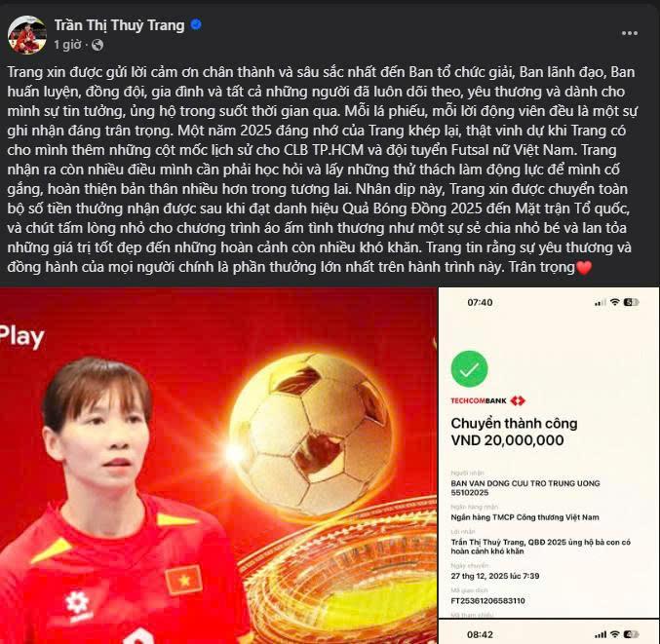Open the second receipt screenshot at 08:42
Viewport: 660px width, 644px height.
pos(549,632)
